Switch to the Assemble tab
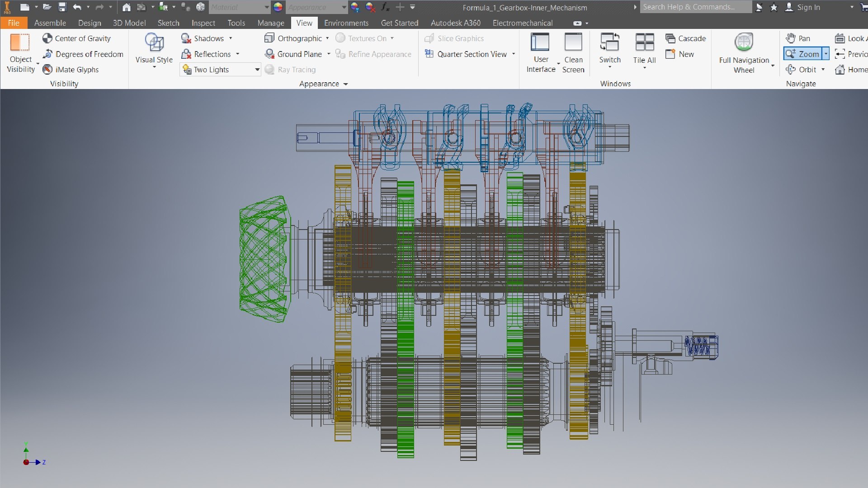The image size is (868, 488). [x=50, y=23]
